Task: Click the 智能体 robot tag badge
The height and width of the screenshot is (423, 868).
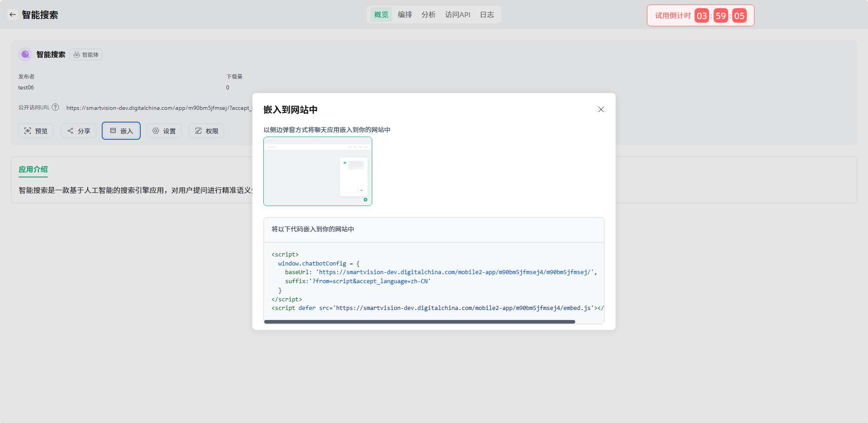Action: click(x=86, y=54)
